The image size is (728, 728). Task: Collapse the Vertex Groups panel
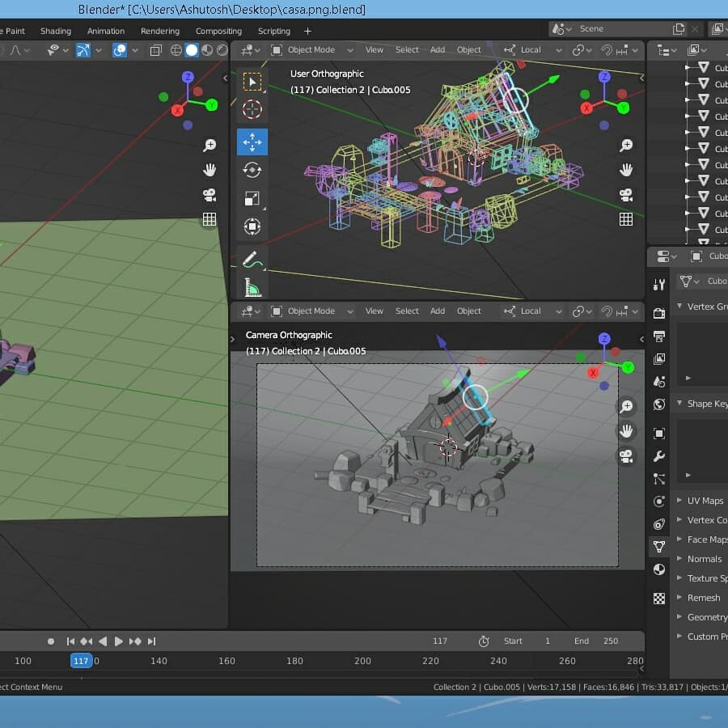tap(679, 306)
